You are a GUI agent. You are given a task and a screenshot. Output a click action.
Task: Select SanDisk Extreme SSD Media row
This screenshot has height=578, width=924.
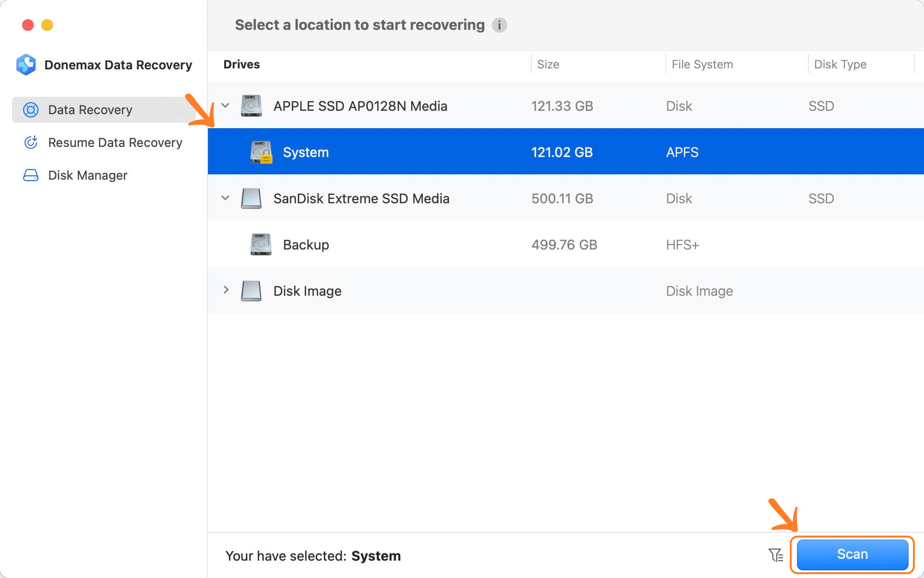[x=566, y=198]
